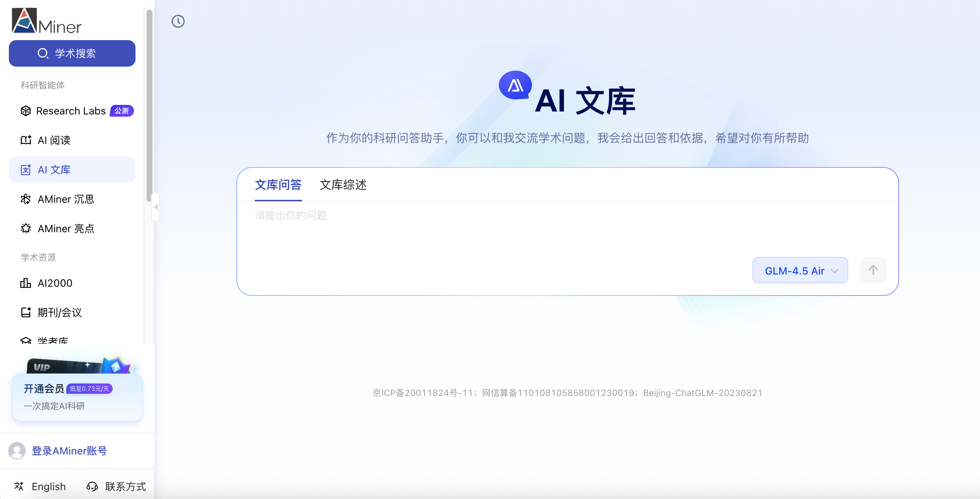This screenshot has width=980, height=499.
Task: Open the 开通会员 VIP card
Action: pos(77,396)
